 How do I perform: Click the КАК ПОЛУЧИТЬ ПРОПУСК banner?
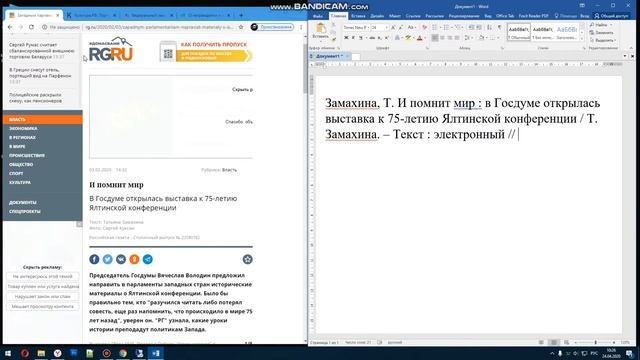tap(206, 51)
